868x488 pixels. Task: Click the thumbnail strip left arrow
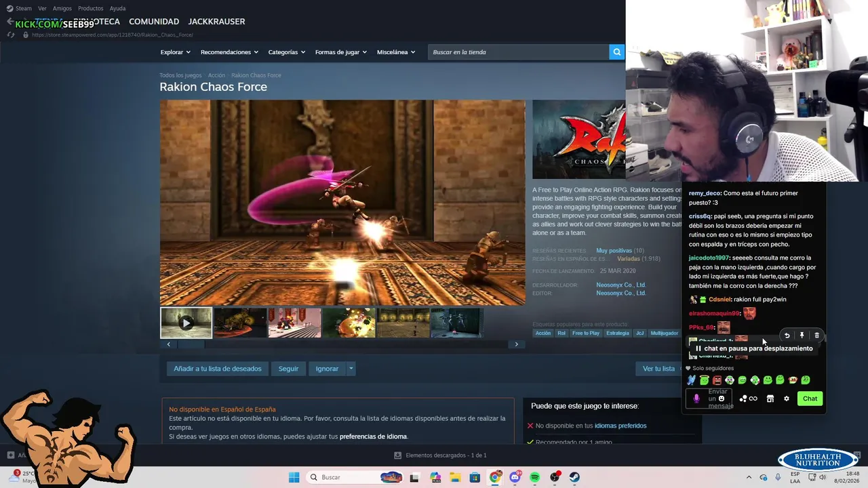pos(169,344)
